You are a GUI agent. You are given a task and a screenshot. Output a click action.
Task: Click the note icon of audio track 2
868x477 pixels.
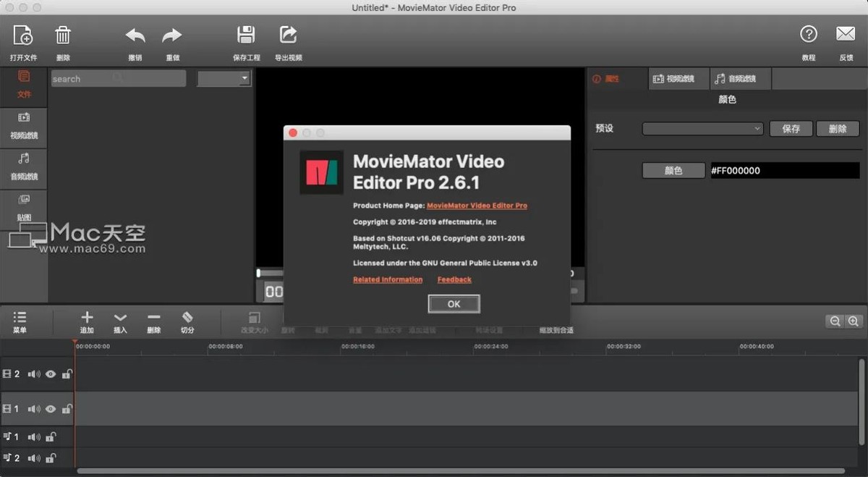tap(7, 457)
